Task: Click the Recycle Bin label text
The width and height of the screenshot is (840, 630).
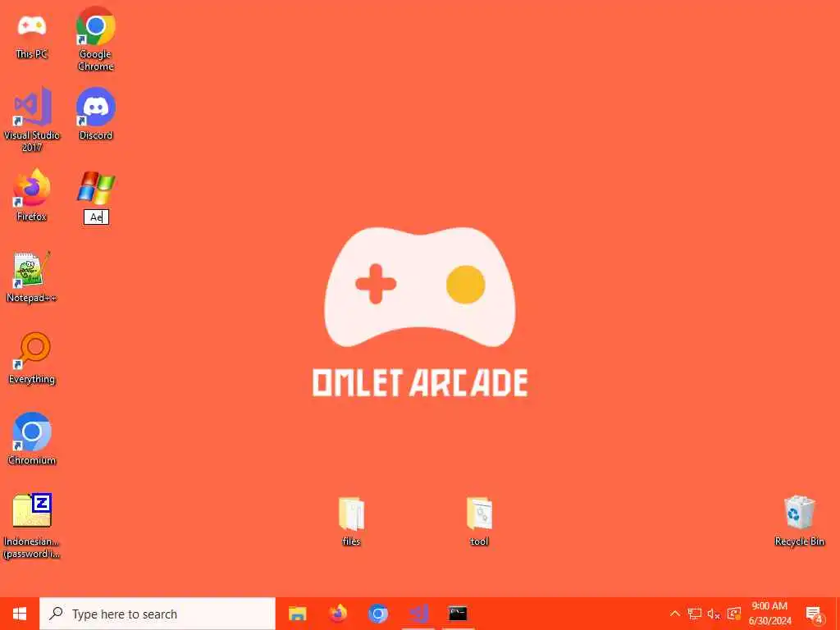Action: [x=799, y=541]
